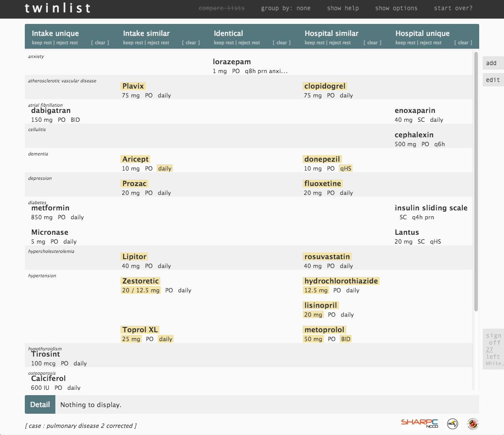The width and height of the screenshot is (504, 435).
Task: Select the donepezil medication
Action: pyautogui.click(x=322, y=159)
